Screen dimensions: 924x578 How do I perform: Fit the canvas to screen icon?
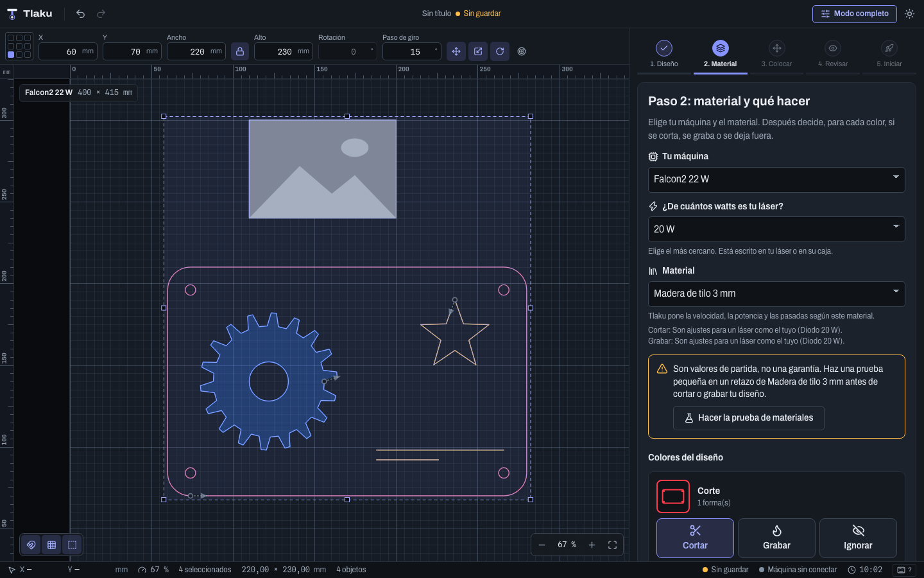point(613,545)
